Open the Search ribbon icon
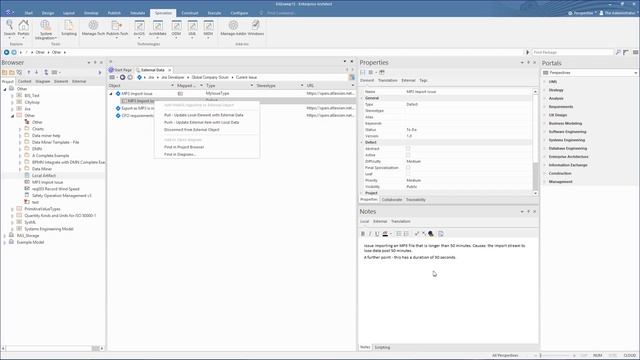640x360 pixels. click(x=9, y=28)
